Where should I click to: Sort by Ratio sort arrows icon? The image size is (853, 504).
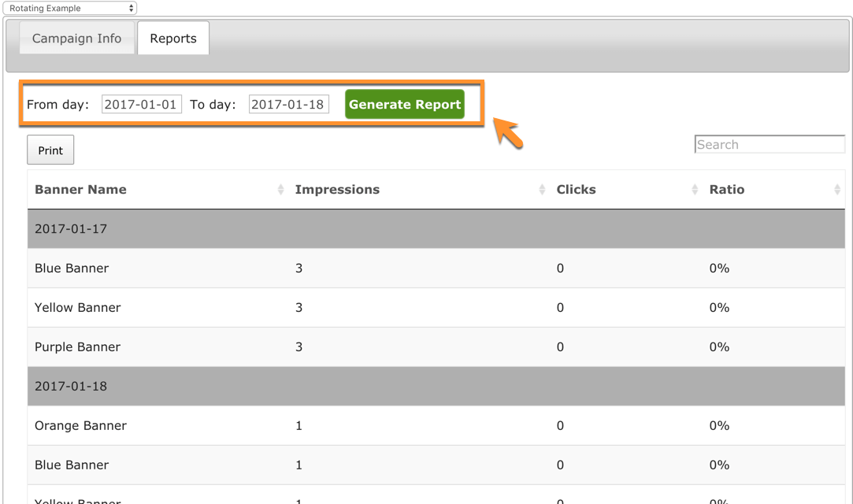click(836, 190)
